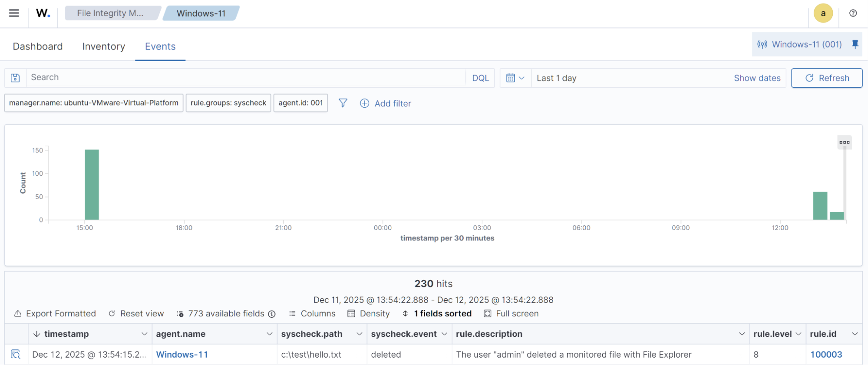
Task: Expand syscheck.event column header menu
Action: point(444,334)
